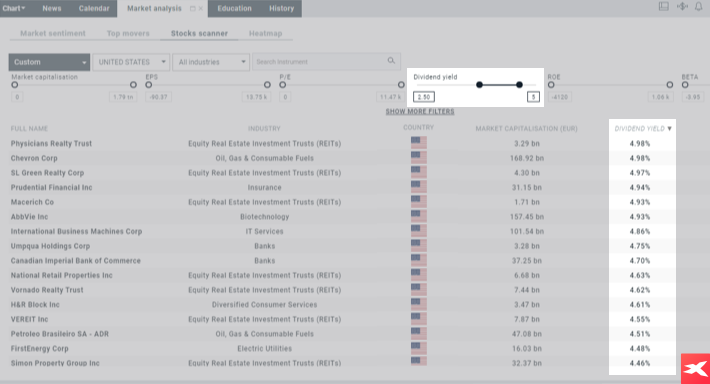Click the search magnifier icon

click(391, 61)
